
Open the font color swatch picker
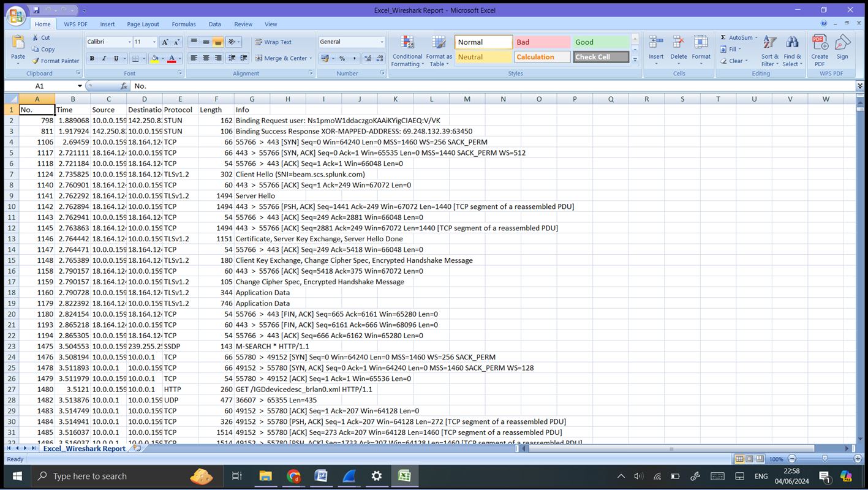click(178, 59)
